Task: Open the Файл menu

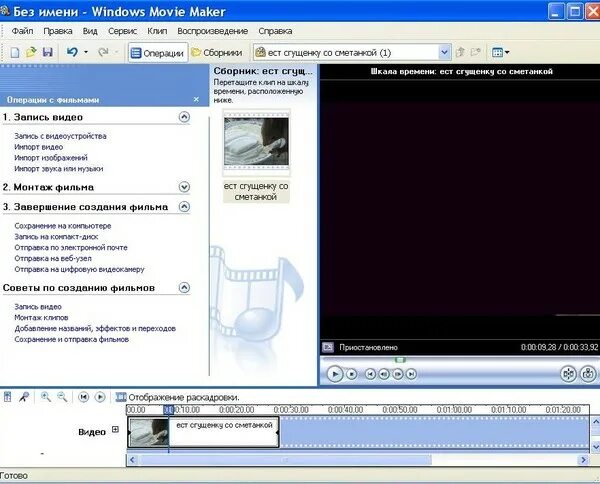Action: pyautogui.click(x=22, y=31)
